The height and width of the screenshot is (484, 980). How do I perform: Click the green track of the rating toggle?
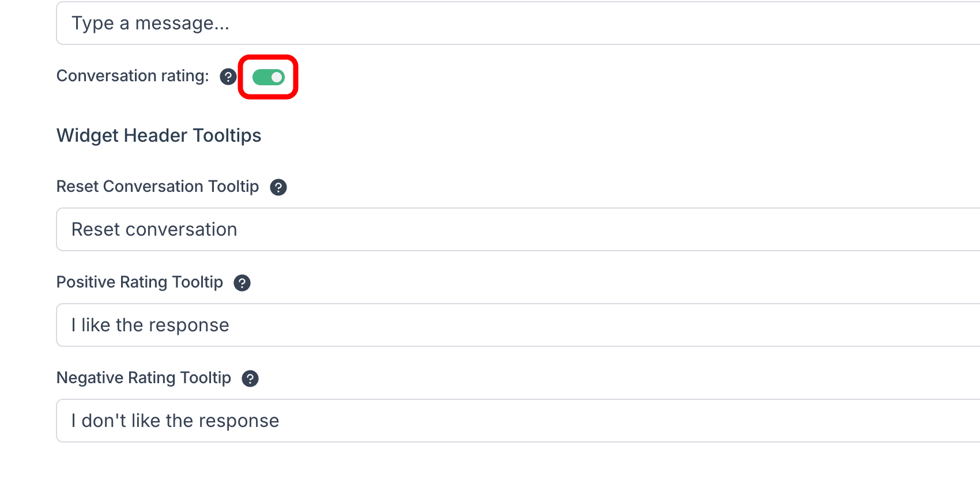click(261, 77)
